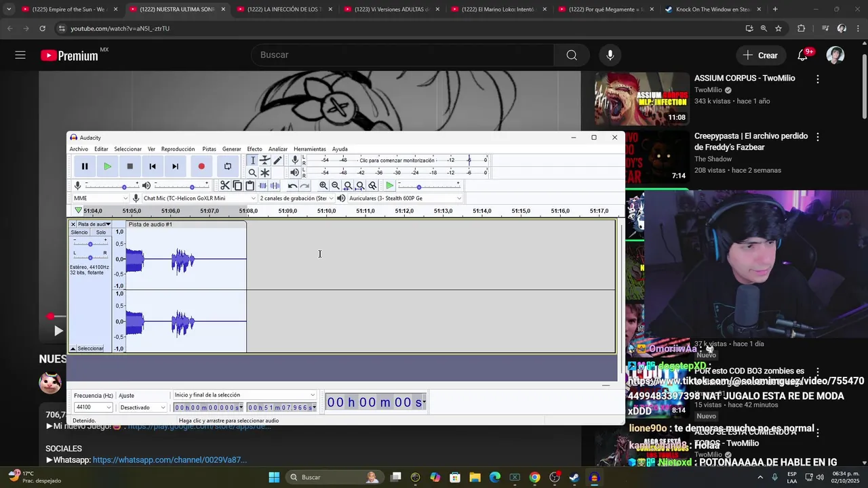
Task: Trim audio outside the selection
Action: pyautogui.click(x=262, y=186)
